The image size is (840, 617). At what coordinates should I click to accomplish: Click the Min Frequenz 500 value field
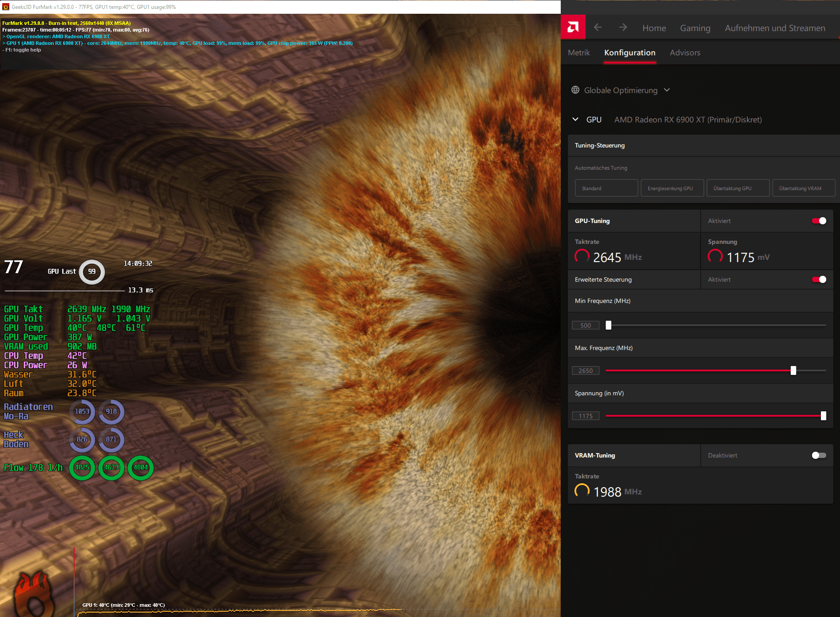pyautogui.click(x=586, y=325)
